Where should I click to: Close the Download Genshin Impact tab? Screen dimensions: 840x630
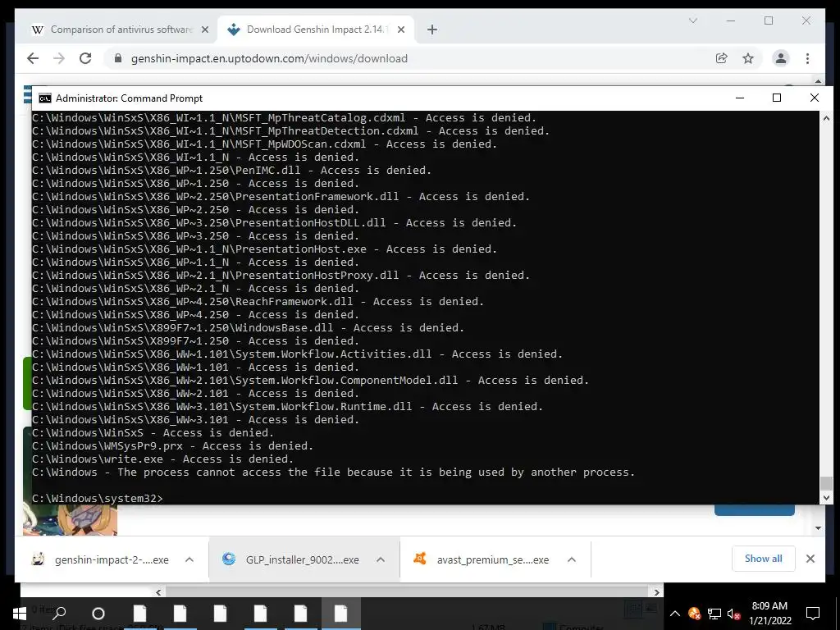(x=400, y=30)
